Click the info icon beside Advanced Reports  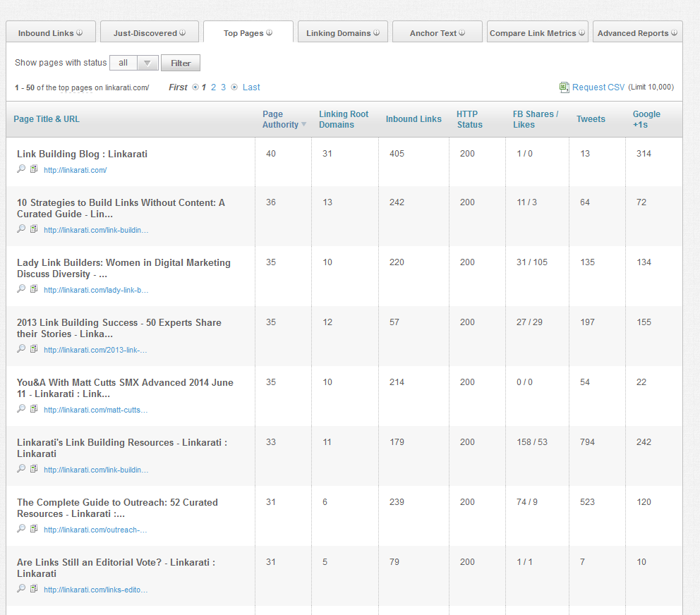tap(674, 32)
